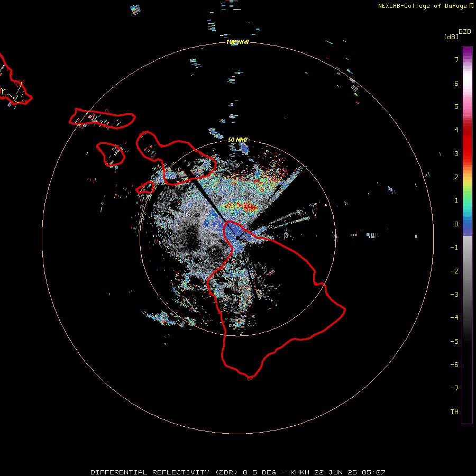
Task: Click the 0 value on color scale
Action: tap(456, 224)
